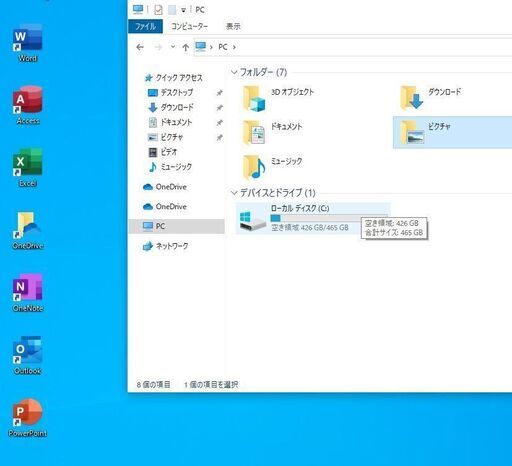This screenshot has width=512, height=466.
Task: Open the OneDrive desktop shortcut
Action: 28,231
